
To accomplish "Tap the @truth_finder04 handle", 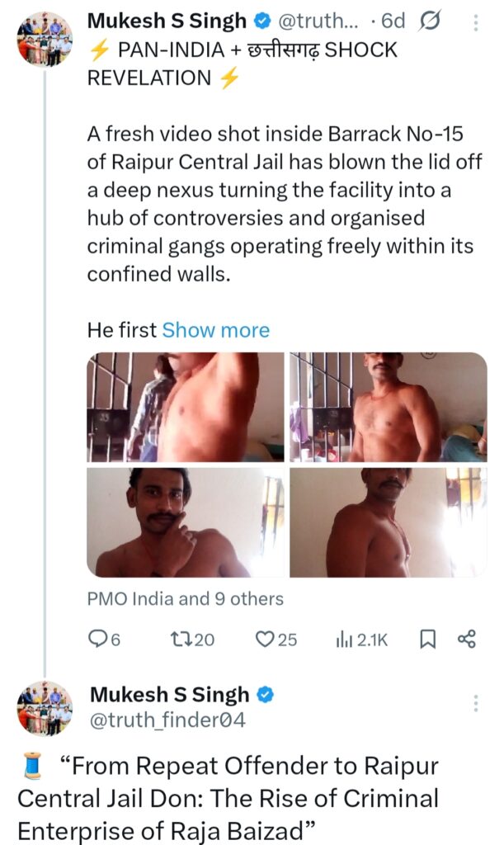I will [x=167, y=720].
